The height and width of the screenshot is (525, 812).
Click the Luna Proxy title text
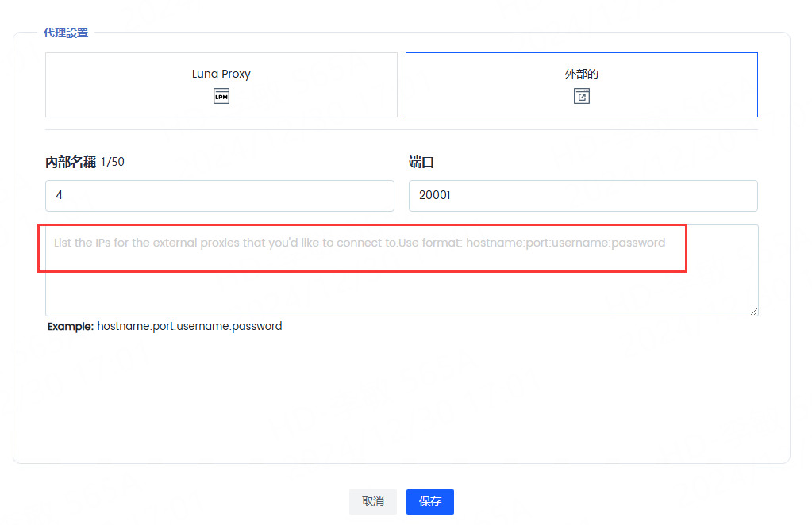[x=221, y=74]
